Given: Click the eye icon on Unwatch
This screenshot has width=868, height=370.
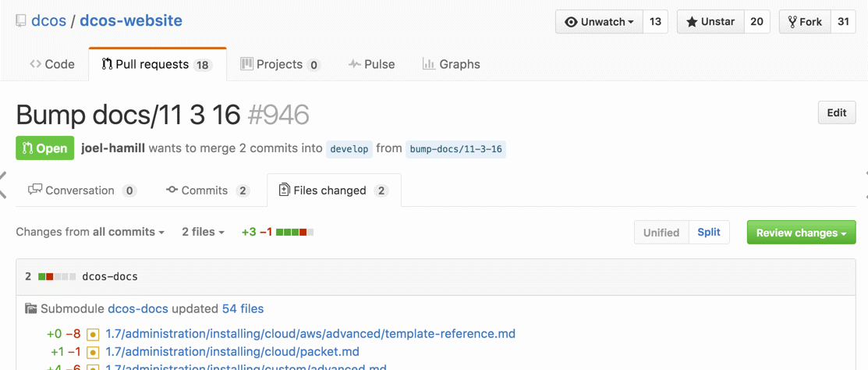Looking at the screenshot, I should click(x=572, y=22).
